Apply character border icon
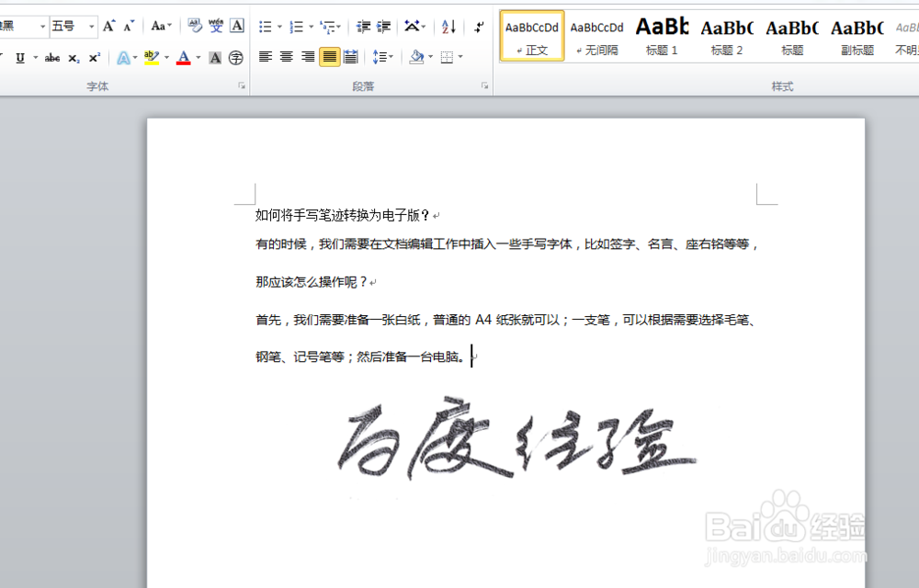Screen dimensions: 919x588 coord(237,26)
